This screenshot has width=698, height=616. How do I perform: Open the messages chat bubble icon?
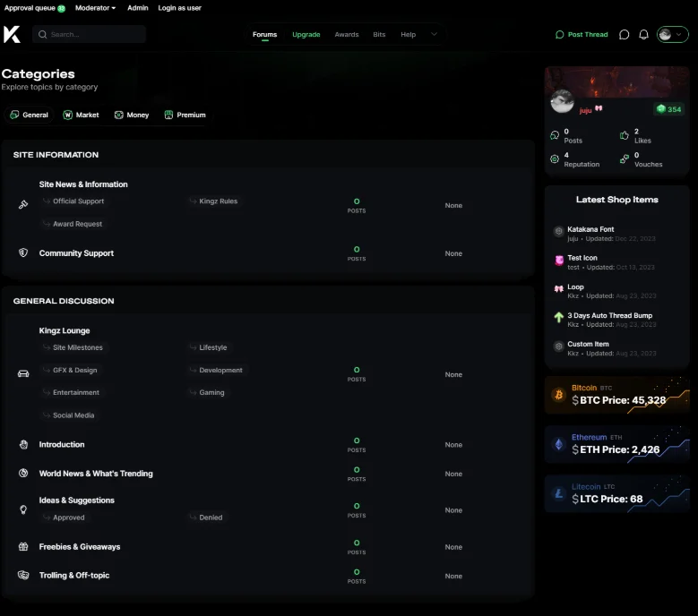click(x=625, y=35)
